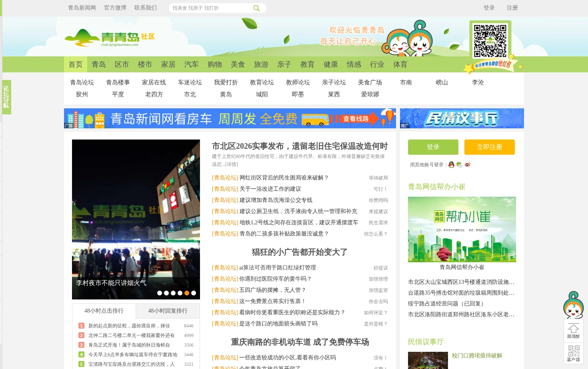Sign in with WeChat account icon
The height and width of the screenshot is (369, 588).
(x=459, y=165)
